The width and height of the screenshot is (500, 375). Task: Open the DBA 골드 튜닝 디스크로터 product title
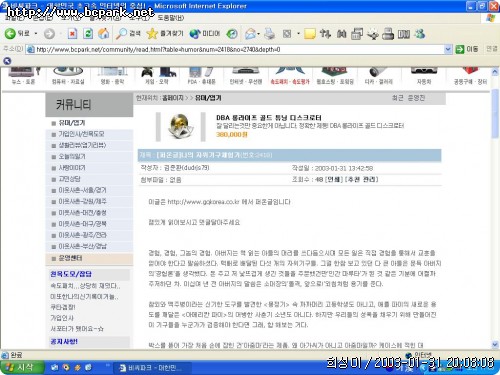(x=269, y=118)
